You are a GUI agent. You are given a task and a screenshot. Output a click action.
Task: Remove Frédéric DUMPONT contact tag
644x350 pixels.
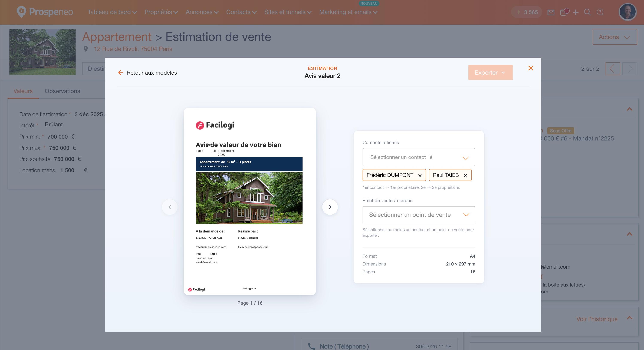(420, 176)
